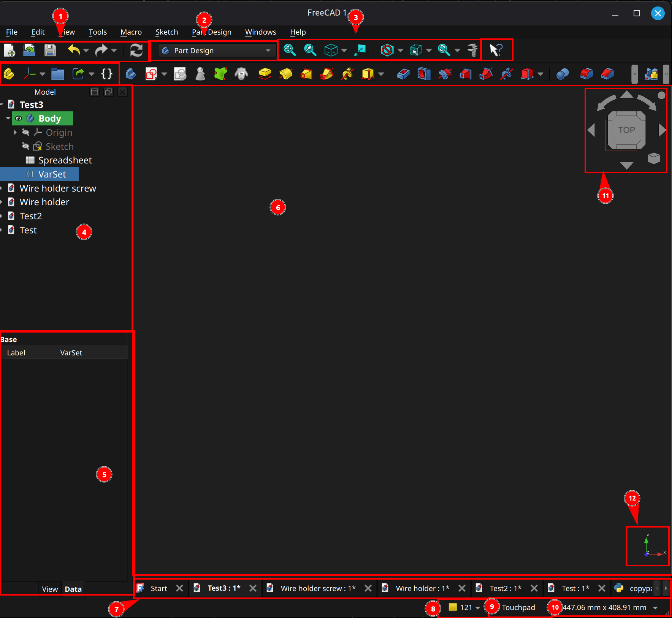The image size is (672, 618).
Task: Create a new body
Action: tap(130, 74)
